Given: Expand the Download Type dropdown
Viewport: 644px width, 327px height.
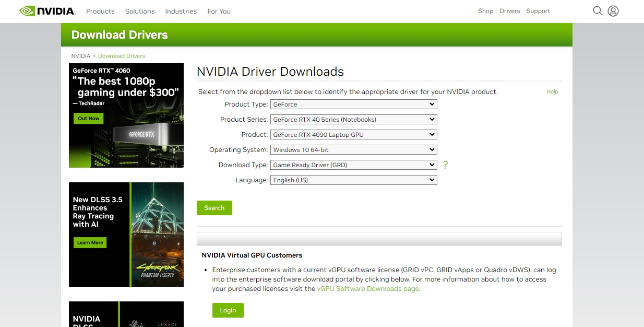Looking at the screenshot, I should coord(353,165).
